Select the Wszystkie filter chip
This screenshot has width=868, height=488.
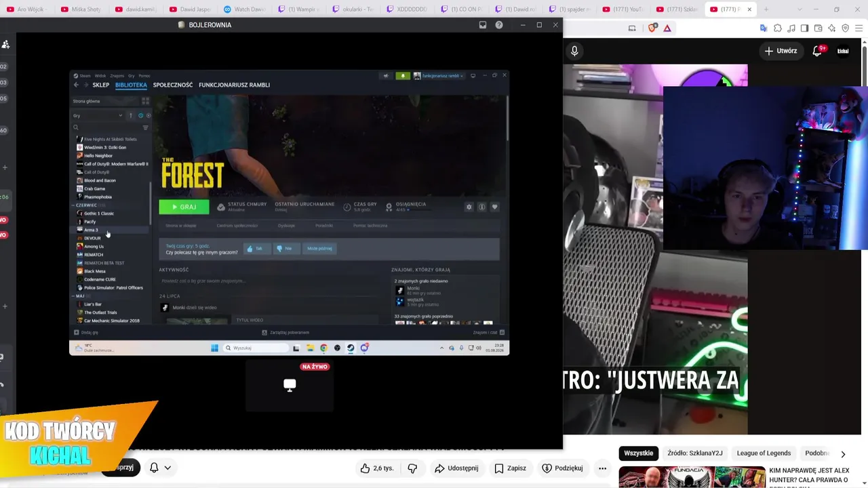coord(639,453)
